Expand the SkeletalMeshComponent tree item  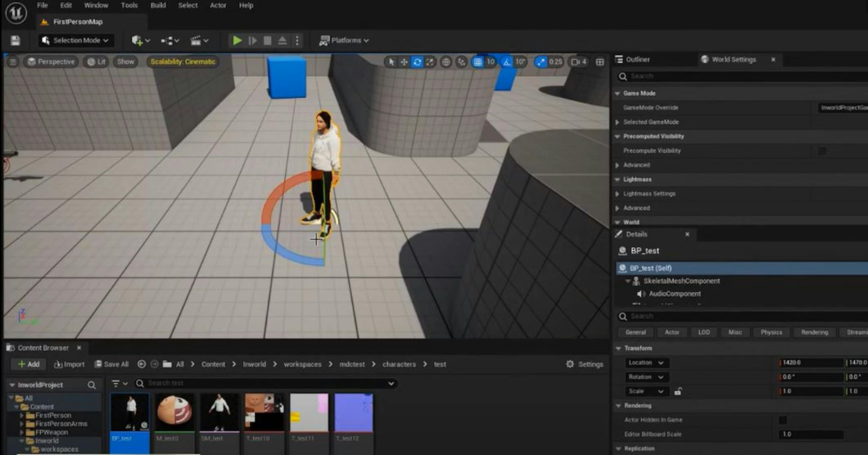[x=627, y=281]
